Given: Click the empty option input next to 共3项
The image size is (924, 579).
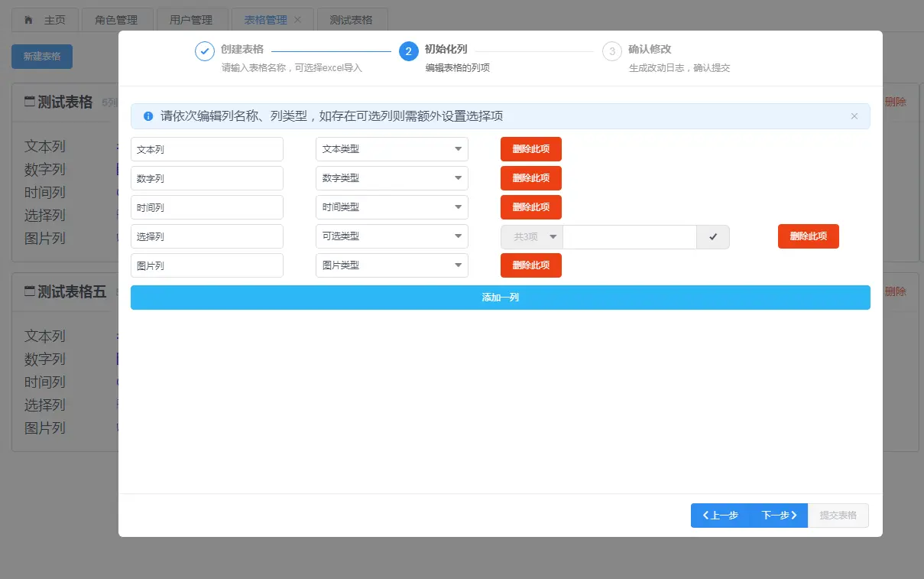Looking at the screenshot, I should tap(629, 236).
